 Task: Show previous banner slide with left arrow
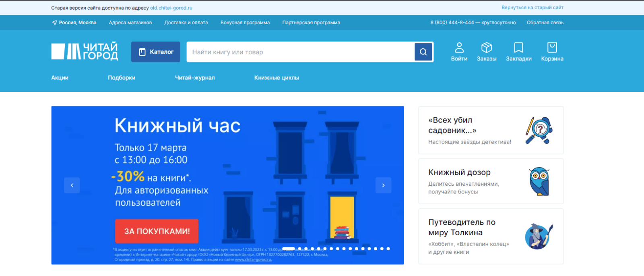[x=72, y=185]
